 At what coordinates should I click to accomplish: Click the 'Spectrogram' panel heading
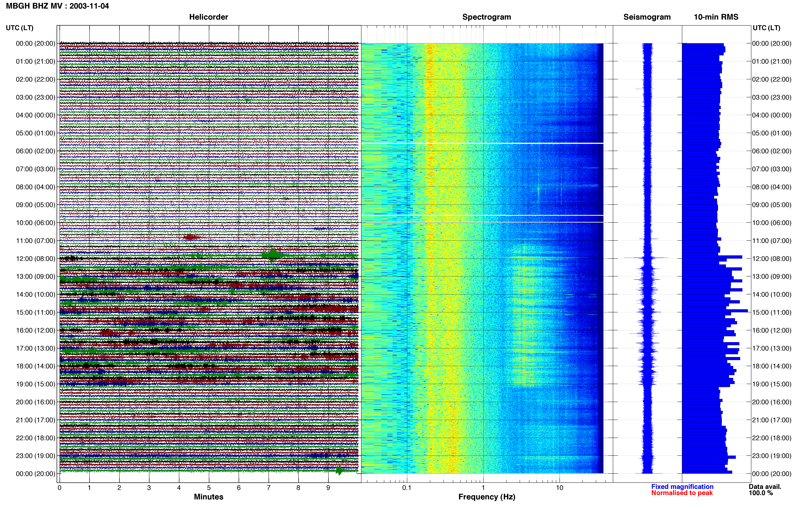click(487, 17)
